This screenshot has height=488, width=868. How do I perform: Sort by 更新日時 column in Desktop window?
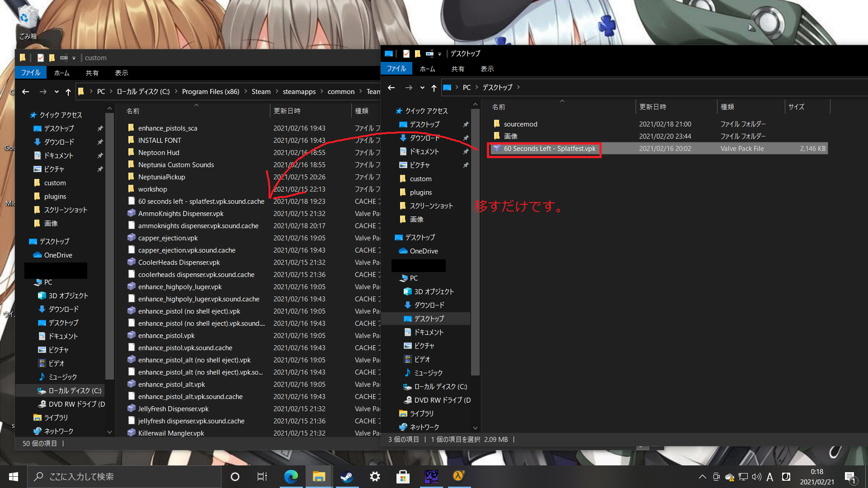point(652,107)
